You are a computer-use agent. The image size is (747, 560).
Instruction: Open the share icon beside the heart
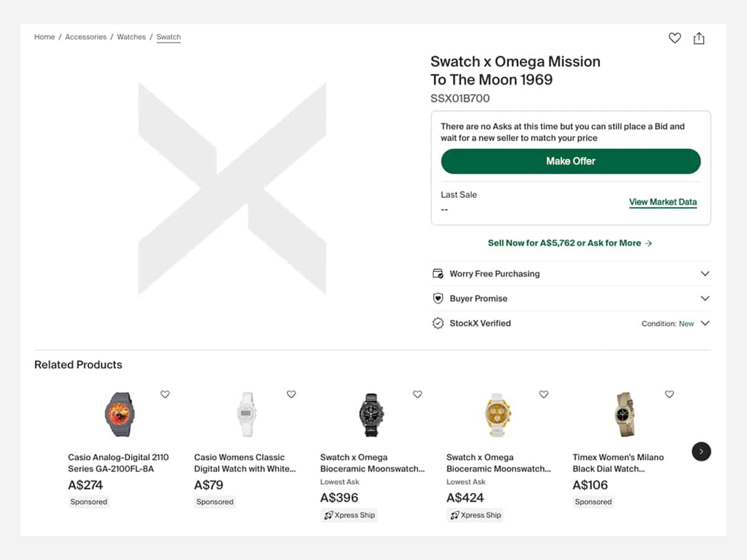[699, 38]
